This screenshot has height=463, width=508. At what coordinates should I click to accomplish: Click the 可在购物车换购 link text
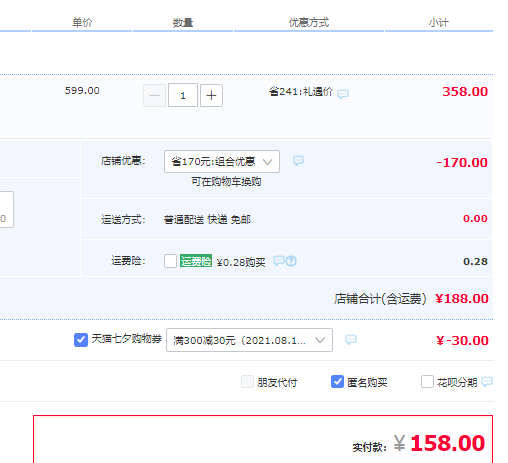pos(226,182)
